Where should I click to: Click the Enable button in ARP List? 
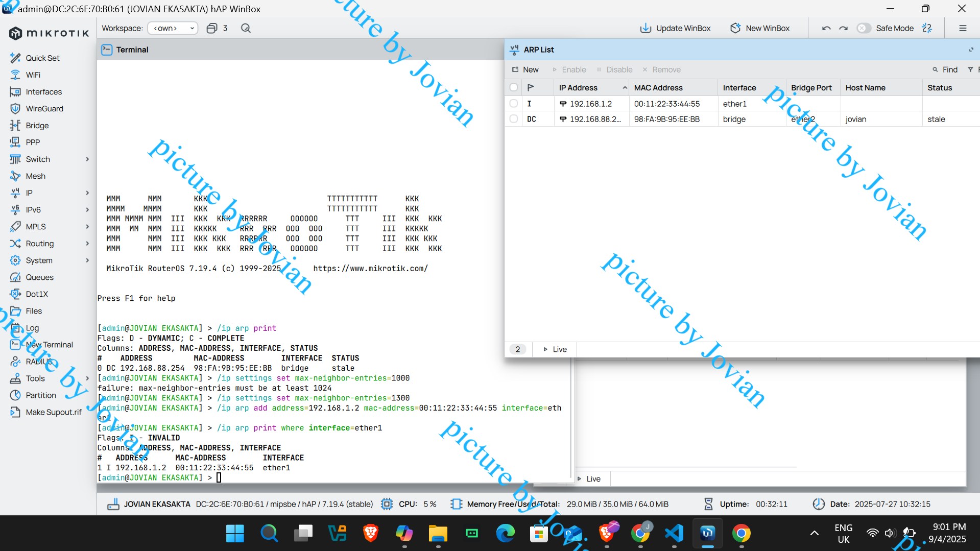pyautogui.click(x=569, y=69)
